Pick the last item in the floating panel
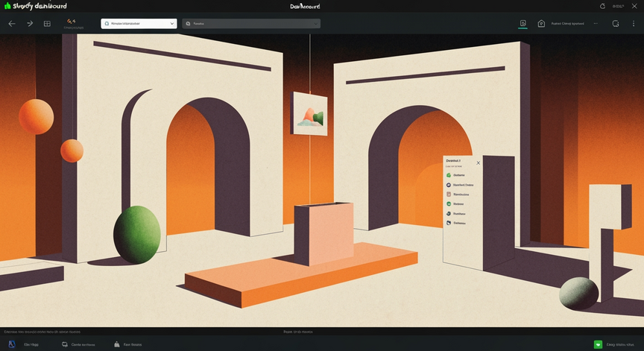This screenshot has width=644, height=351. [456, 224]
